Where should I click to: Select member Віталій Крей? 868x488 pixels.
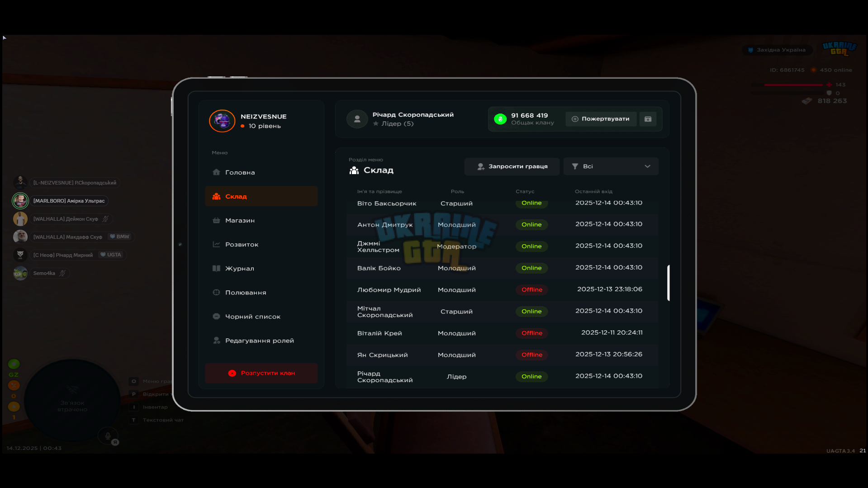tap(502, 333)
